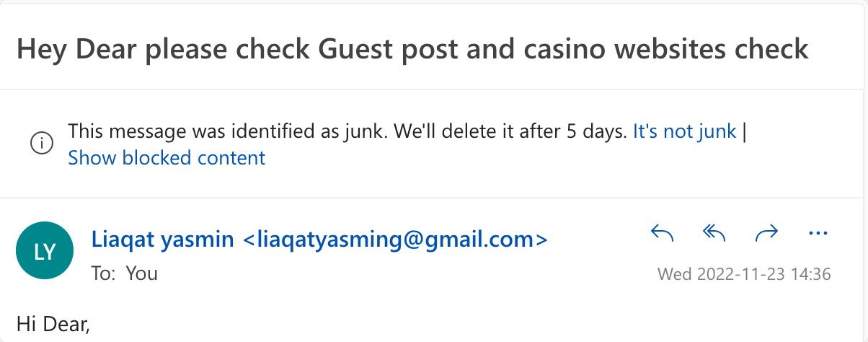Click the 14:36 time in the timestamp
The width and height of the screenshot is (868, 342).
pos(811,274)
